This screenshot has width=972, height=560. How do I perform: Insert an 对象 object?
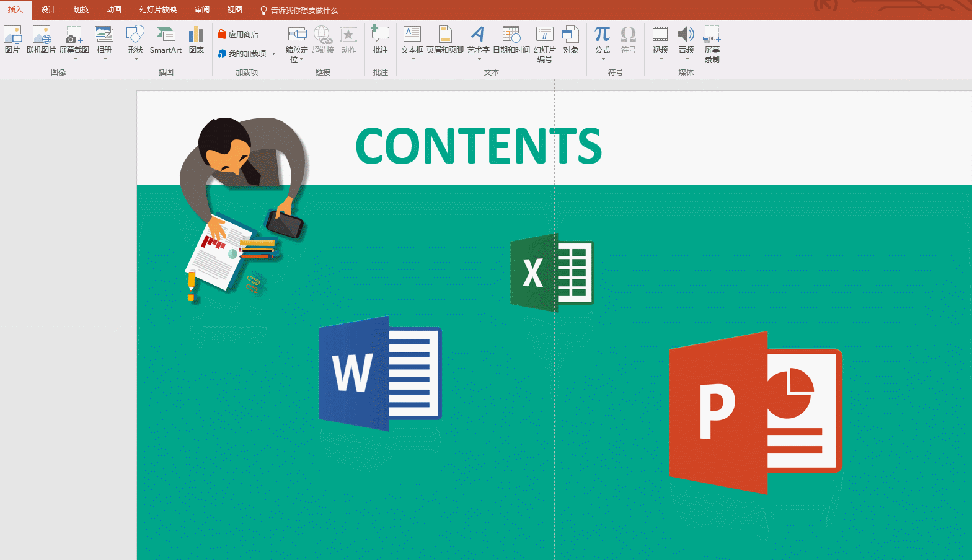pos(571,40)
